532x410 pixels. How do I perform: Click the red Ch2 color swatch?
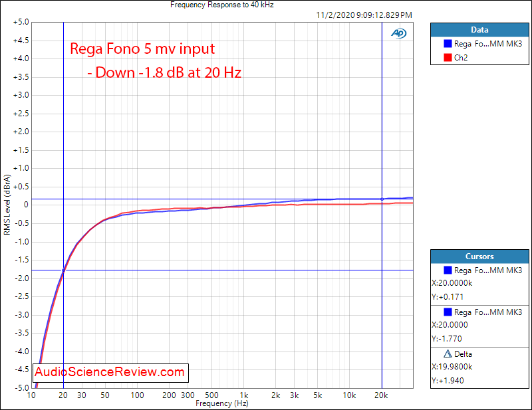448,57
